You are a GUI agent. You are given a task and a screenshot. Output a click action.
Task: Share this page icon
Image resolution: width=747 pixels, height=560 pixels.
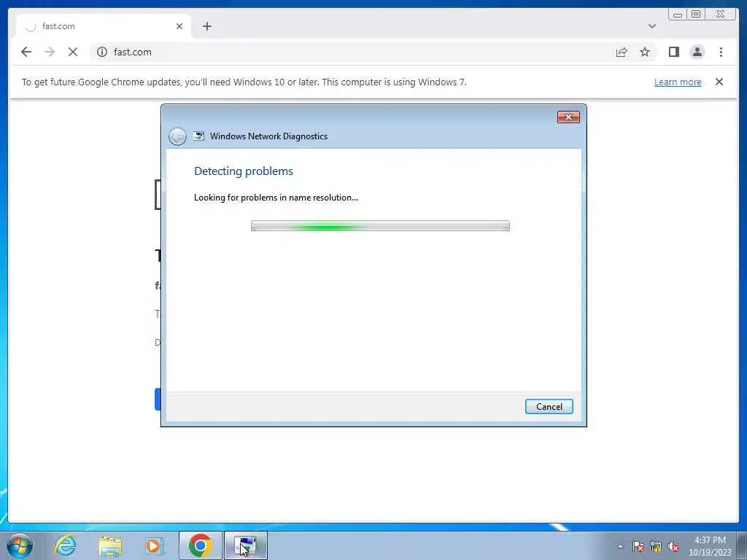622,52
